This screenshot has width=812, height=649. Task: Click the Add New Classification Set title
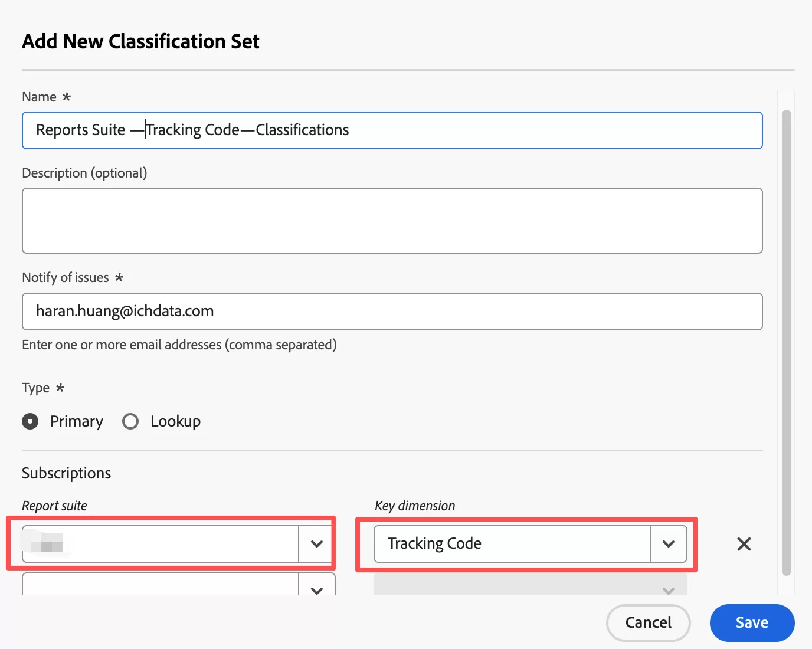coord(140,41)
